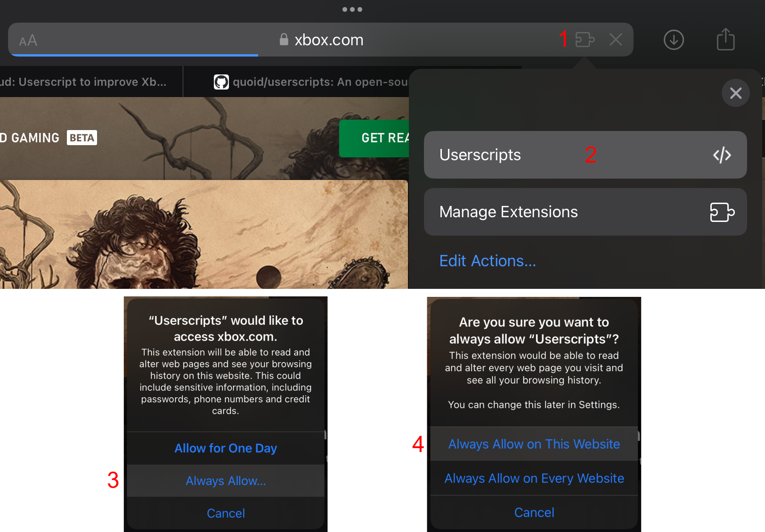Choose Always Allow on This Website
765x532 pixels.
[x=534, y=444]
